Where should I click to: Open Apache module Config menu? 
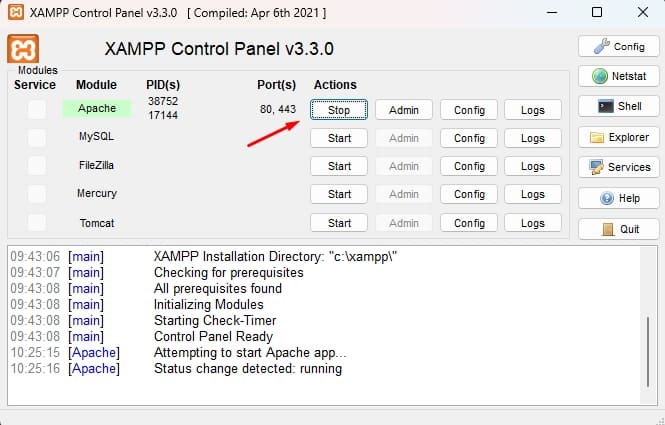tap(469, 109)
